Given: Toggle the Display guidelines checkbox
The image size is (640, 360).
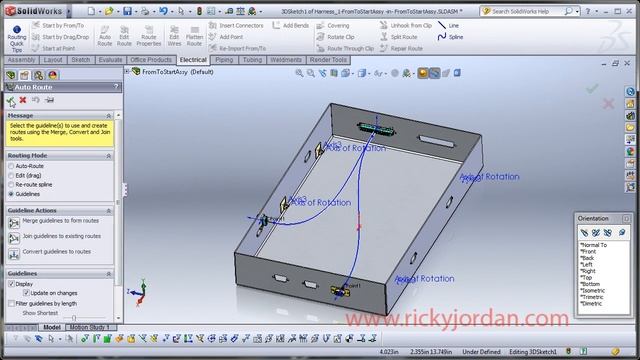Looking at the screenshot, I should point(11,284).
